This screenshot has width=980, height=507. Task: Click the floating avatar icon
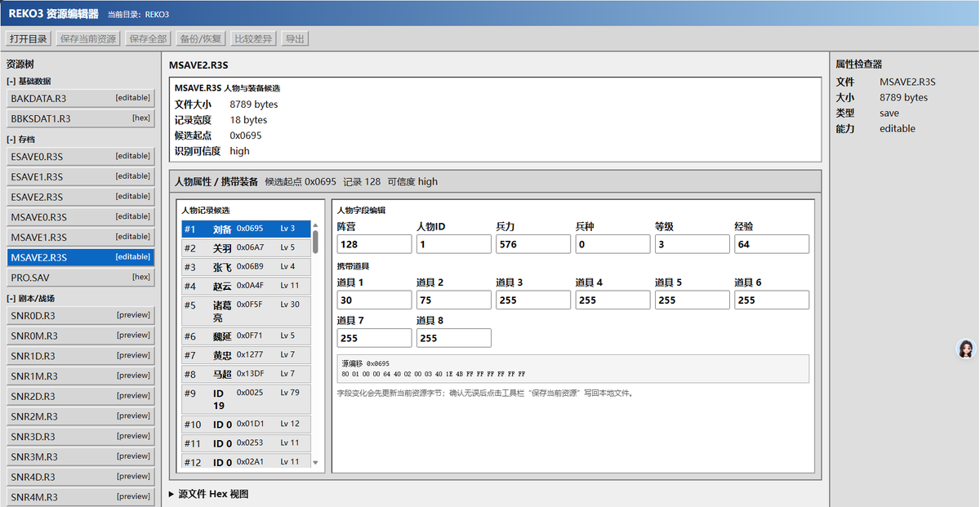[966, 349]
